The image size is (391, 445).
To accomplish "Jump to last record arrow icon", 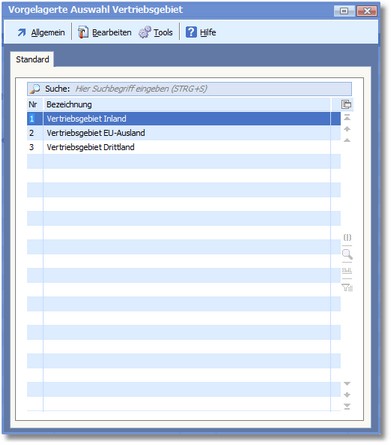I will click(347, 406).
